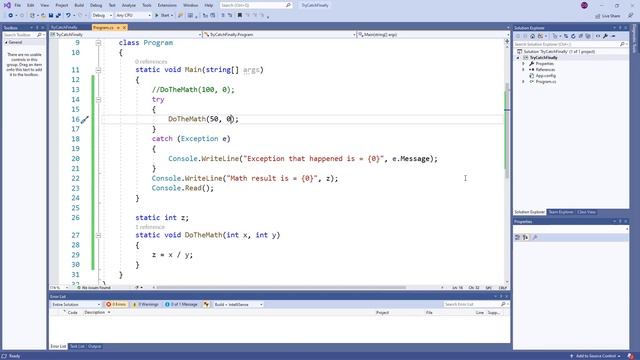This screenshot has height=360, width=640.
Task: Open the Build menu
Action: point(79,5)
